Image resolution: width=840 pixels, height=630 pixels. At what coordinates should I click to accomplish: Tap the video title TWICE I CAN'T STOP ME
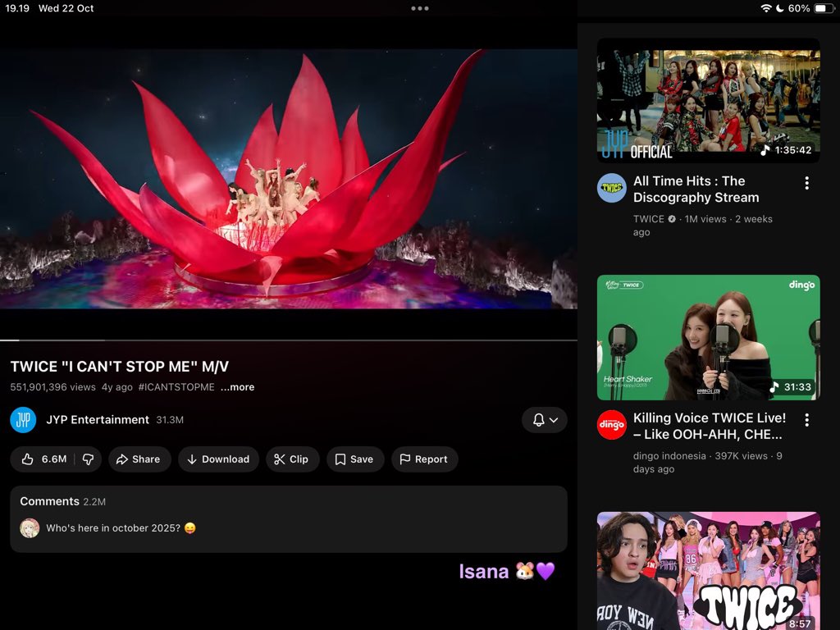(120, 367)
